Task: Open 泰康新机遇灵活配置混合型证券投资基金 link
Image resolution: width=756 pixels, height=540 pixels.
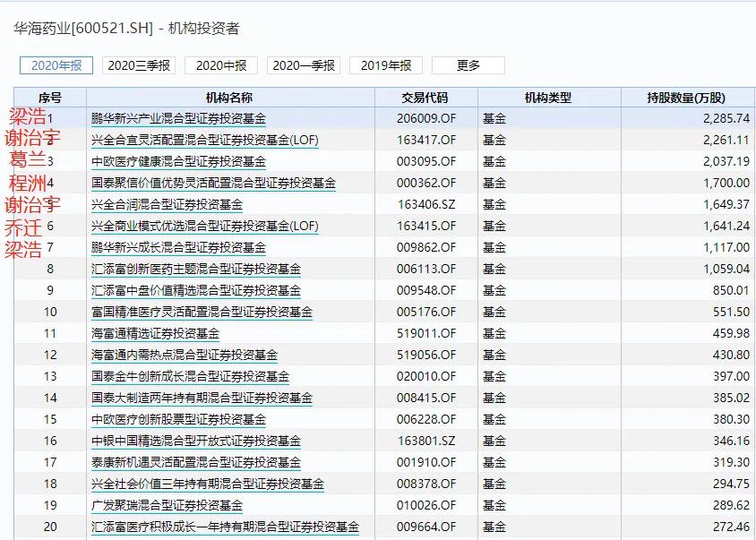Action: point(196,462)
